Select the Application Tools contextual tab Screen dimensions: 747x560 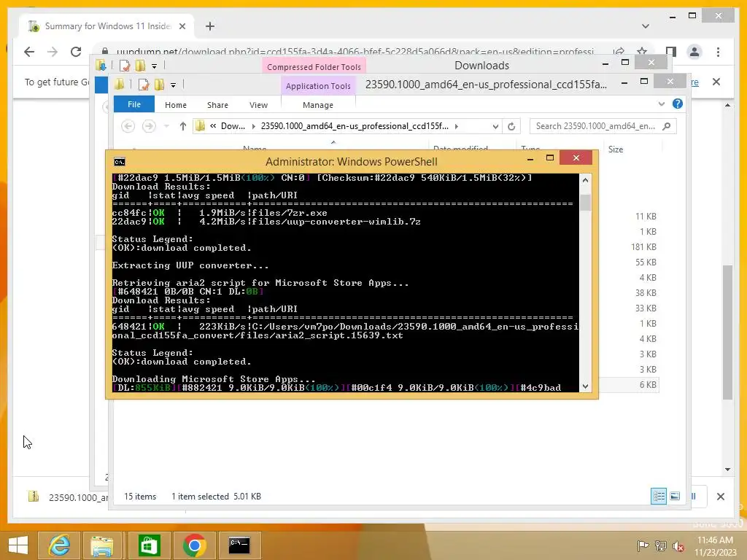(318, 86)
